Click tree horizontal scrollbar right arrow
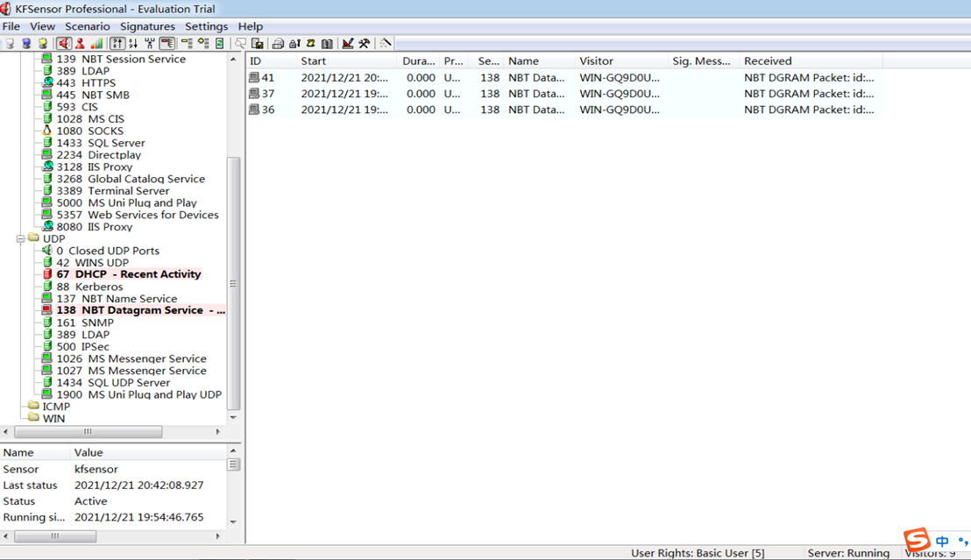The height and width of the screenshot is (560, 971). tap(218, 432)
